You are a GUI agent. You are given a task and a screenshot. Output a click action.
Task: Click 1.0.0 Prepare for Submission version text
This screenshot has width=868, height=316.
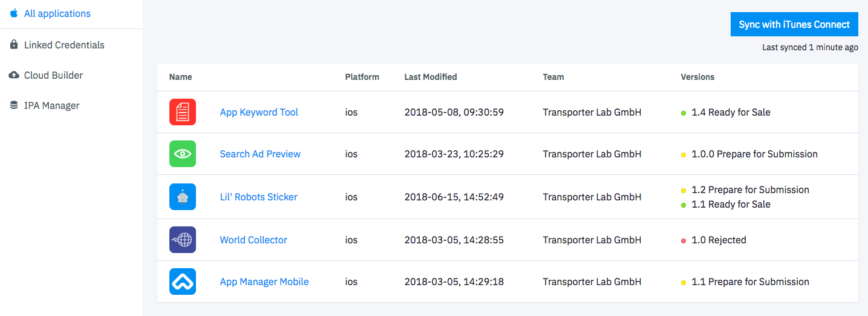(754, 154)
